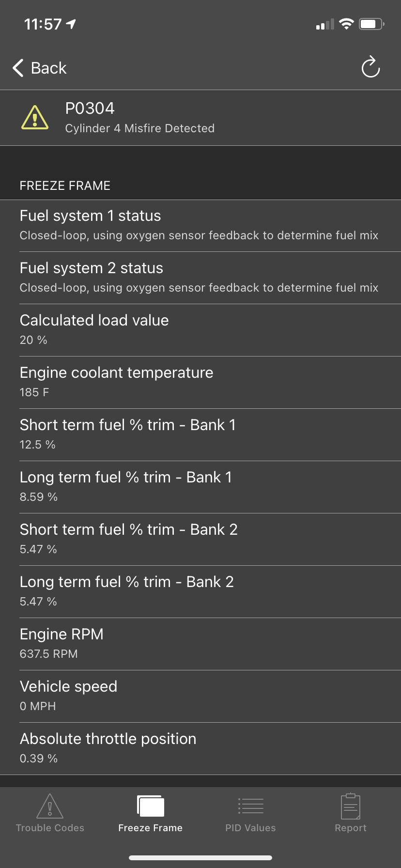Select the Freeze Frame stacked-cards icon
Viewport: 401px width, 868px height.
click(x=151, y=806)
